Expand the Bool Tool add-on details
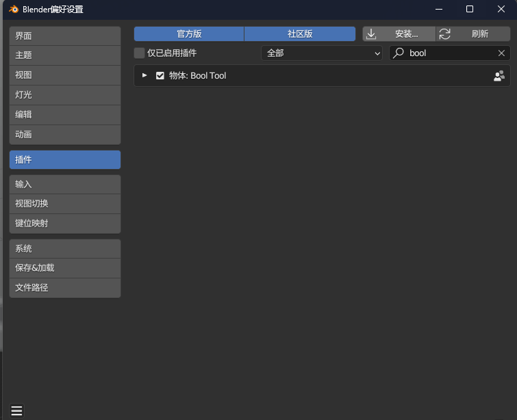Screen dimensions: 517x420 144,75
